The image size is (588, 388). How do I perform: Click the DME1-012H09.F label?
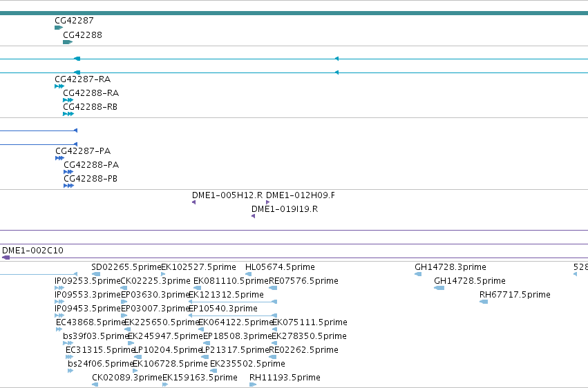point(301,195)
